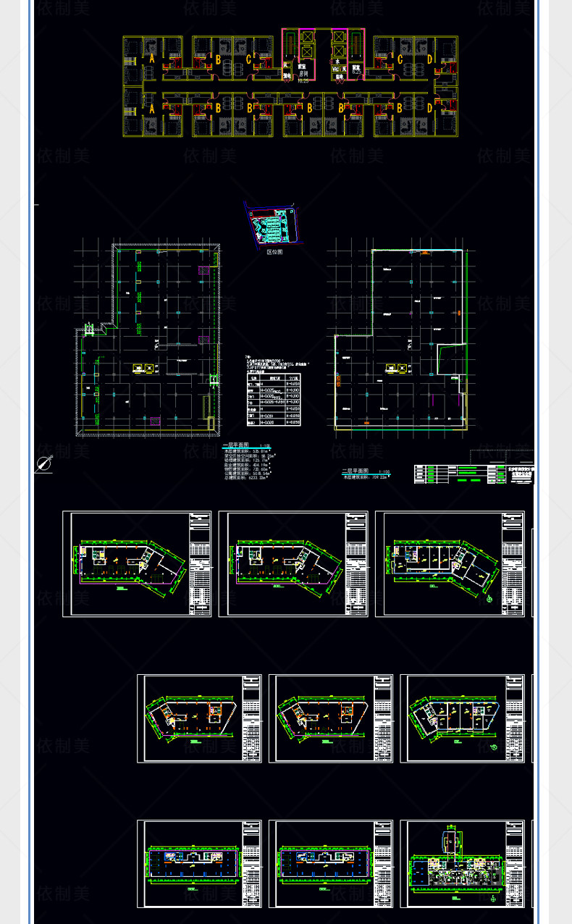Image resolution: width=572 pixels, height=924 pixels.
Task: Click the 区位图 caption text
Action: tap(274, 253)
